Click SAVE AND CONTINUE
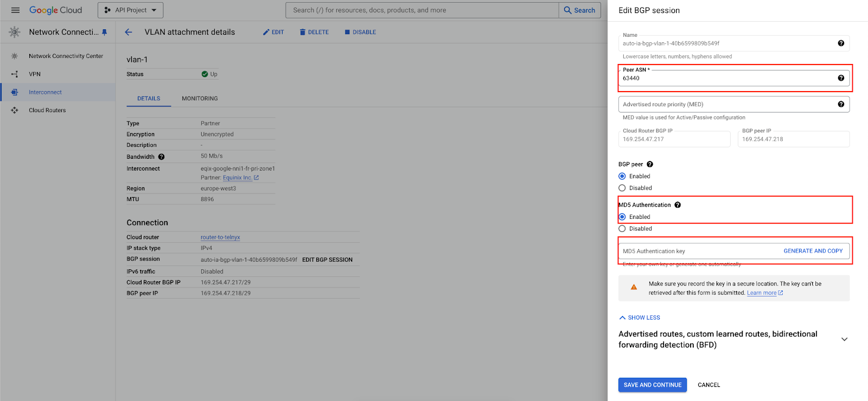Viewport: 868px width, 401px height. point(653,385)
